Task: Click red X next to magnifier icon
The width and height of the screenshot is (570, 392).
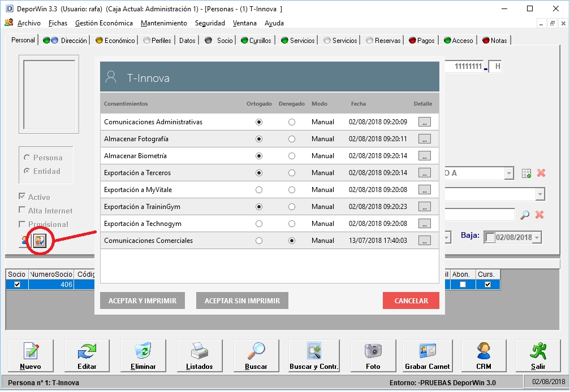Action: click(539, 215)
